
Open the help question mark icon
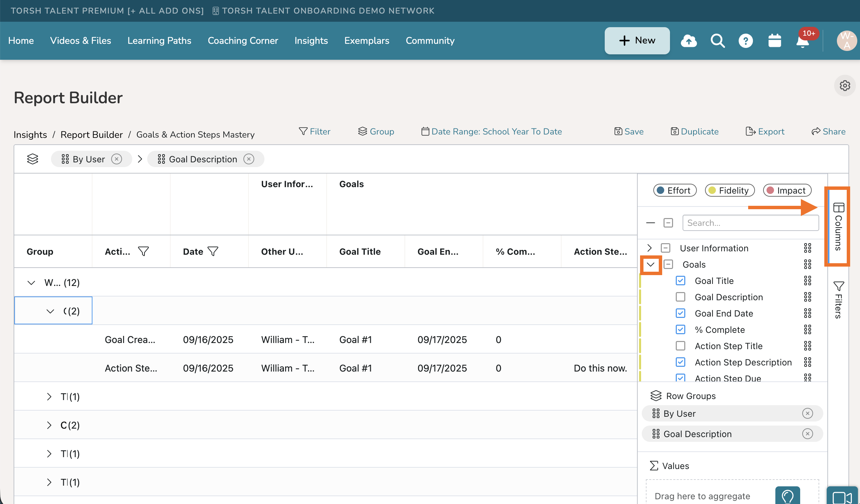(745, 41)
